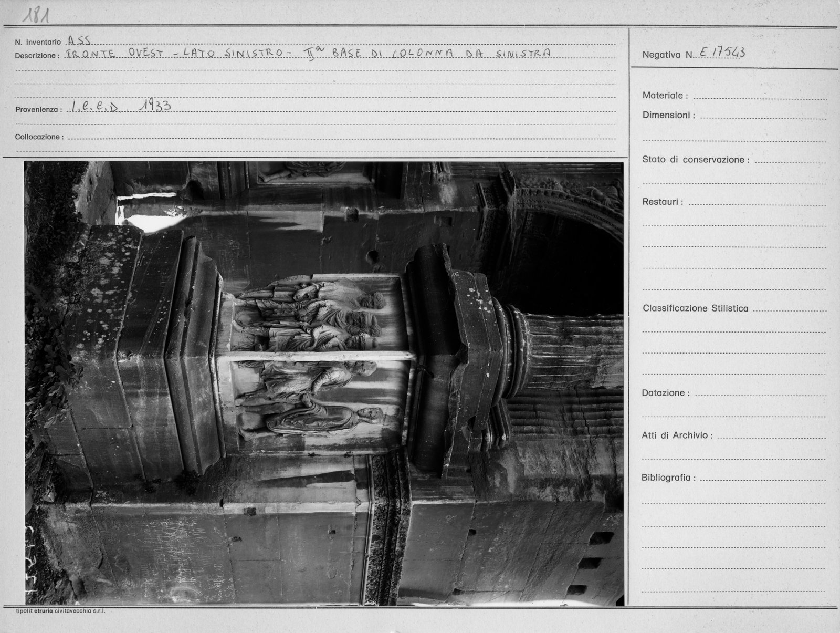The image size is (840, 633).
Task: Click the 'Collocazione' label
Action: pyautogui.click(x=39, y=137)
